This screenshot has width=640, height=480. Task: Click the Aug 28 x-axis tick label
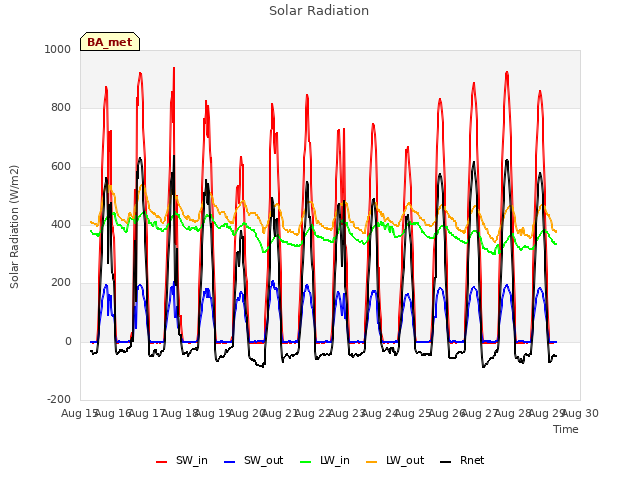tap(513, 413)
